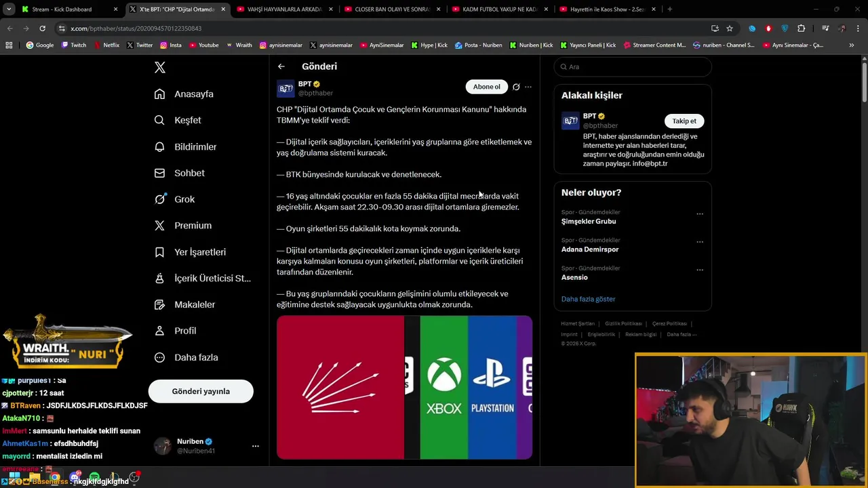The height and width of the screenshot is (488, 868).
Task: Open Anasayfa home page
Action: (184, 94)
